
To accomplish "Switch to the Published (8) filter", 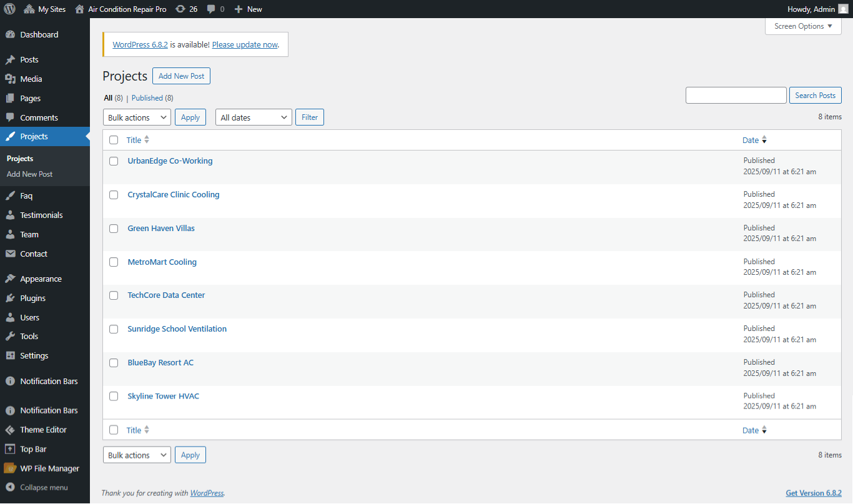I will click(152, 98).
